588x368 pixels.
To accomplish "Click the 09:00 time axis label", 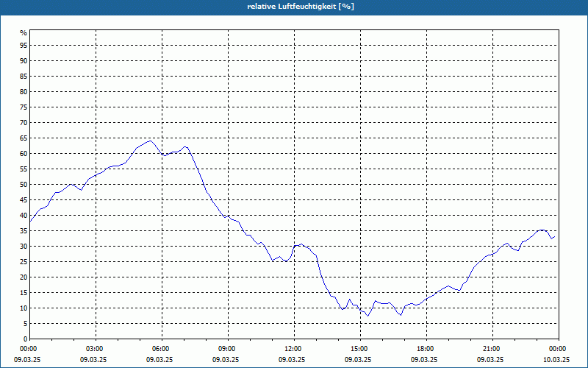I will [x=228, y=349].
